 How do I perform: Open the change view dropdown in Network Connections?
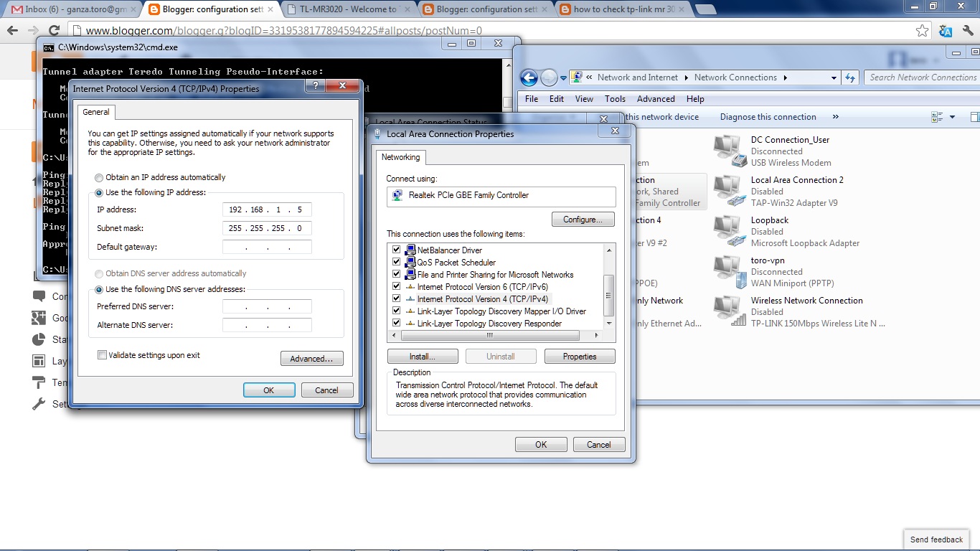click(951, 116)
